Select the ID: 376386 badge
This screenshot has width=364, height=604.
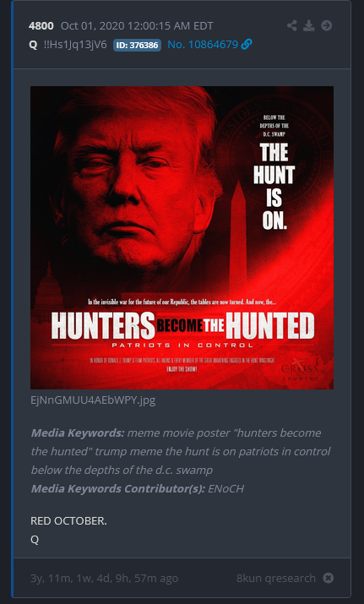(137, 45)
